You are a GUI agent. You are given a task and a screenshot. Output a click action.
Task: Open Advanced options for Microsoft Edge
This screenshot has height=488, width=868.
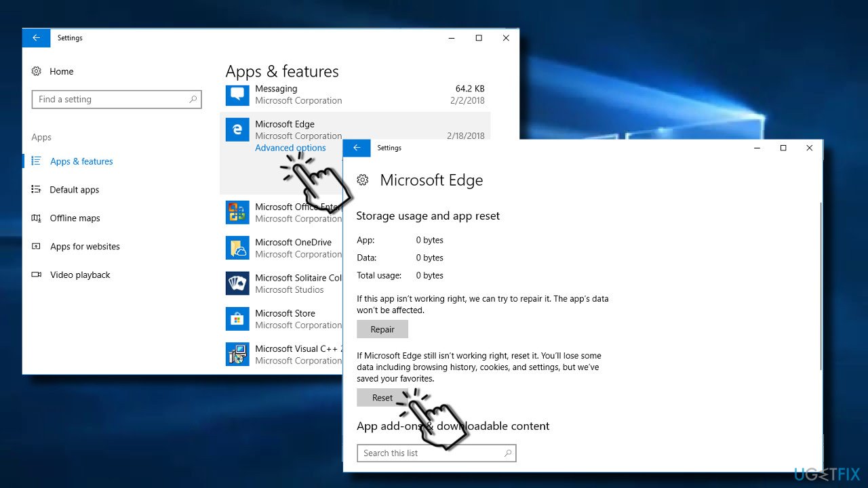point(290,148)
